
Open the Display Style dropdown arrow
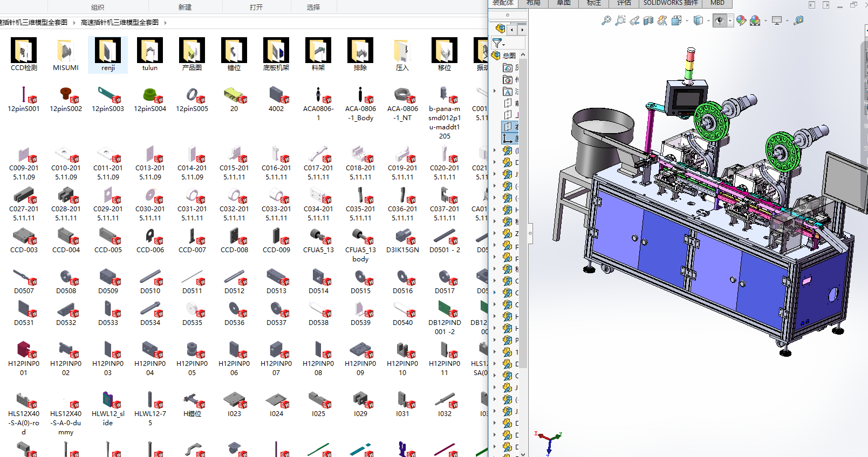tap(708, 21)
